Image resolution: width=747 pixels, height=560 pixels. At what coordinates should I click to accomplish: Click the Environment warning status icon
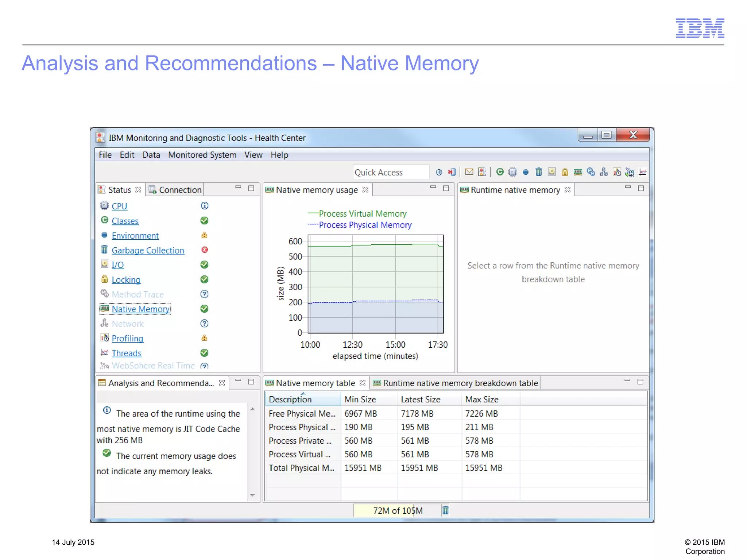(205, 235)
